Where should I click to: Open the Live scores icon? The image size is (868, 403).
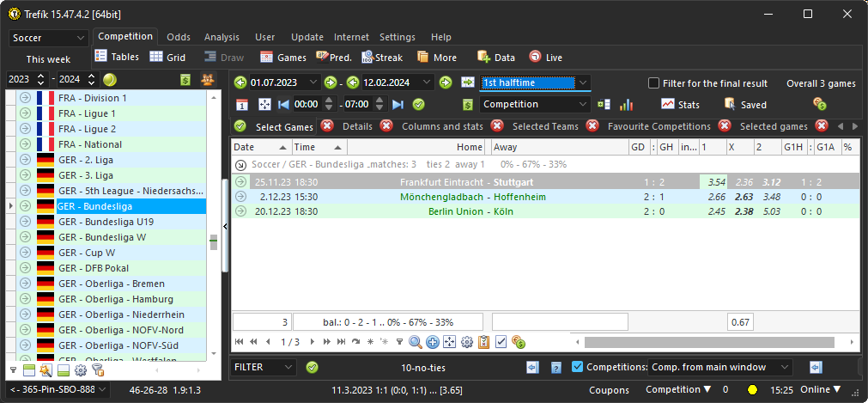click(535, 57)
